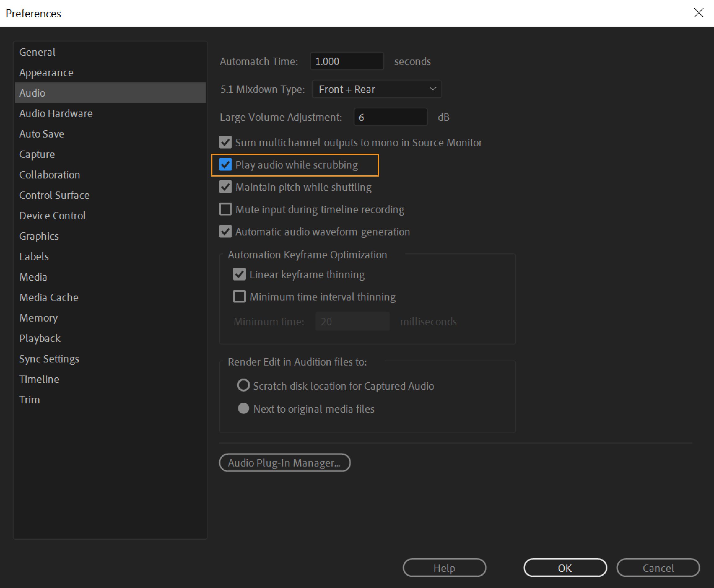
Task: Click the Control Surface section in sidebar
Action: coord(54,195)
